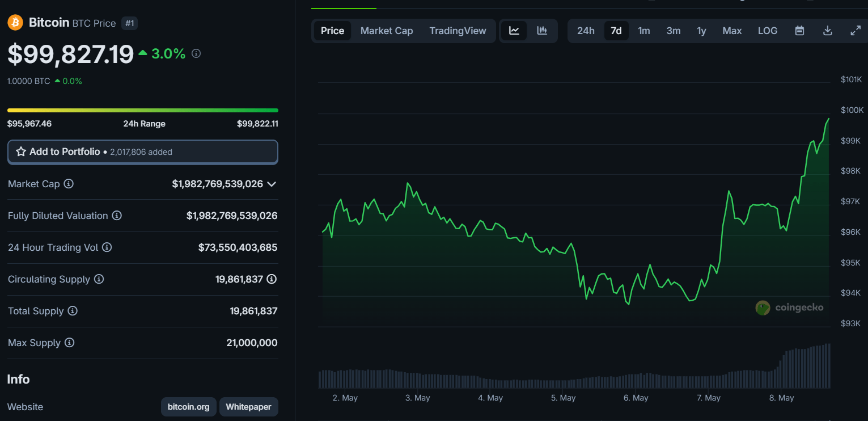Click the 8. May date label on chart
This screenshot has height=421, width=868.
pyautogui.click(x=781, y=398)
